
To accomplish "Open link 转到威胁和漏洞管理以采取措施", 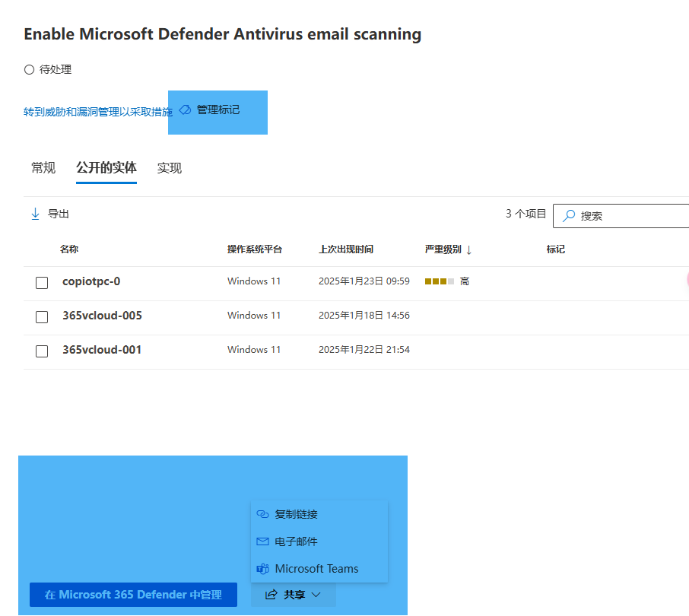I will coord(98,112).
